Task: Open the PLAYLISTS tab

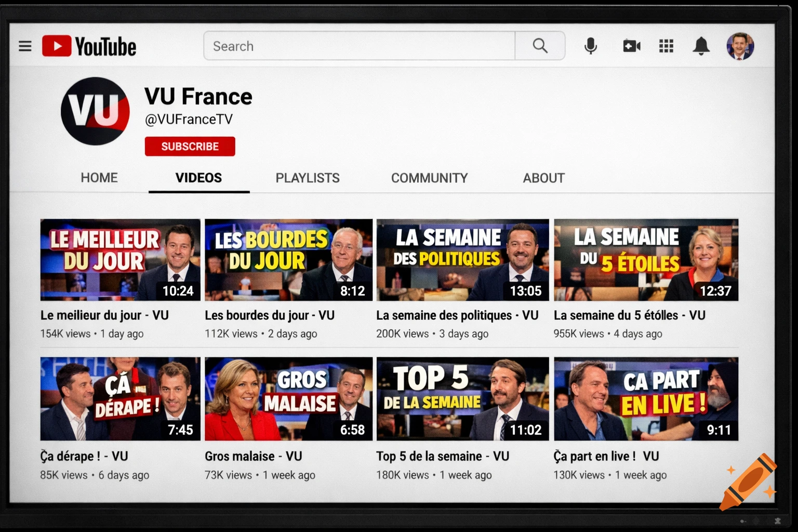Action: [x=308, y=178]
